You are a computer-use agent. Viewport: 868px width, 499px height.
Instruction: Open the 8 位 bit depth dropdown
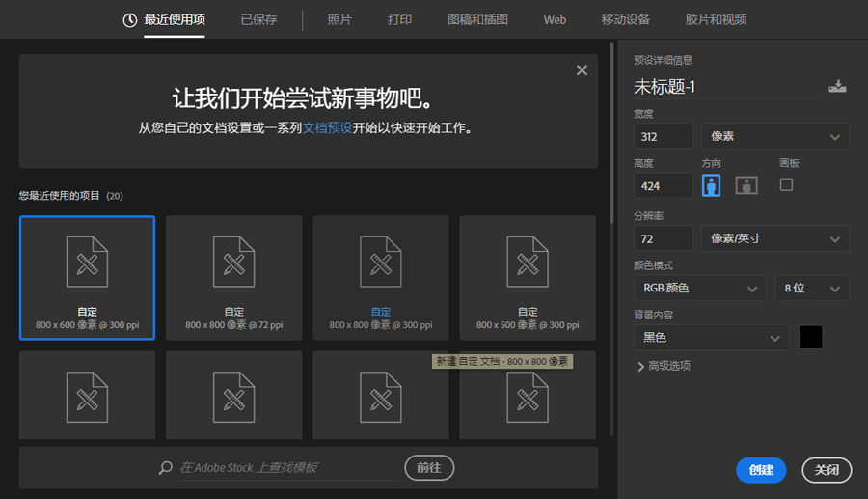pyautogui.click(x=812, y=288)
